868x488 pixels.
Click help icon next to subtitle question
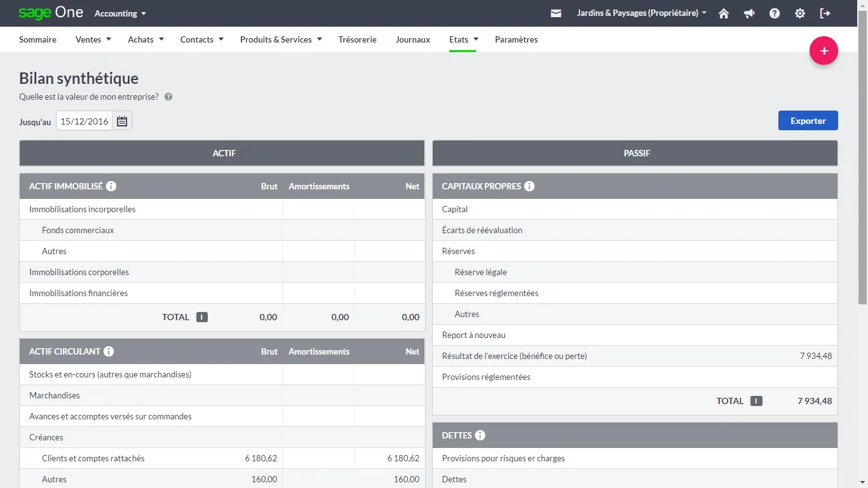pyautogui.click(x=168, y=97)
